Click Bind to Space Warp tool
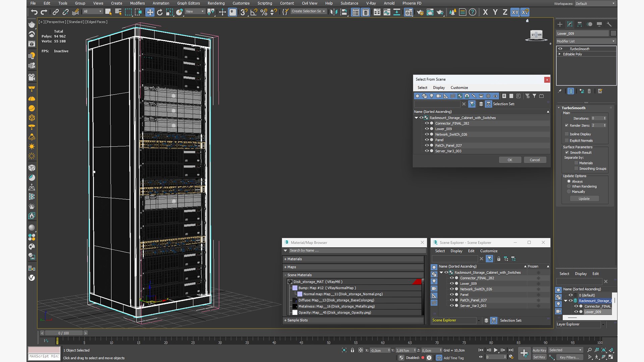 (76, 12)
